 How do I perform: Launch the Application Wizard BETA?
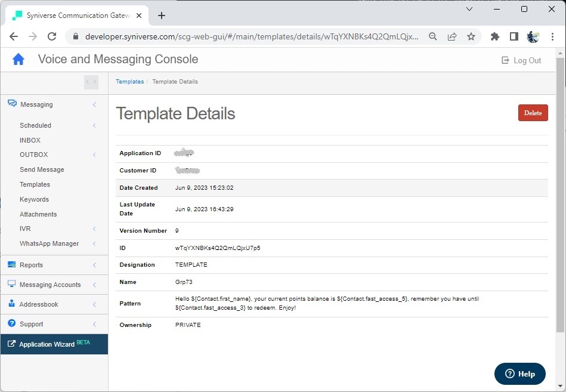tap(54, 344)
